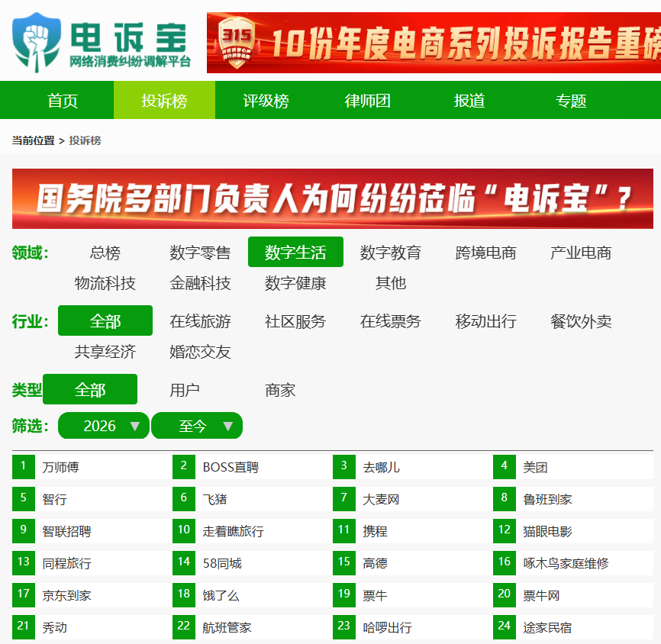Open 同程旅行 ranked number 13
The height and width of the screenshot is (644, 661).
tap(66, 563)
